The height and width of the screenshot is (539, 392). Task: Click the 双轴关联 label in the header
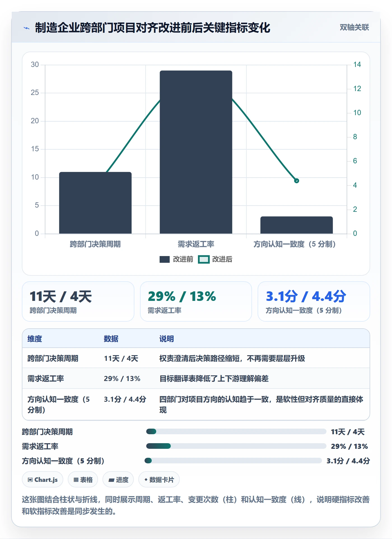(354, 27)
